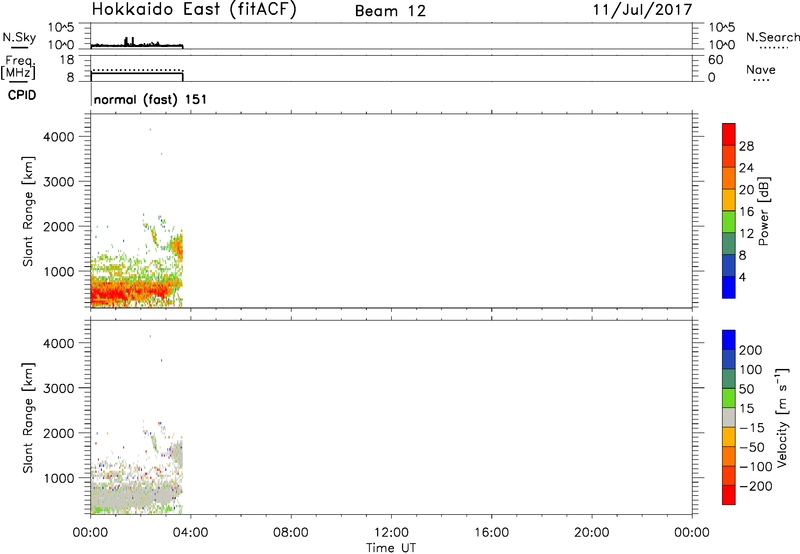Click the frequency trace box in Freq panel

click(137, 77)
